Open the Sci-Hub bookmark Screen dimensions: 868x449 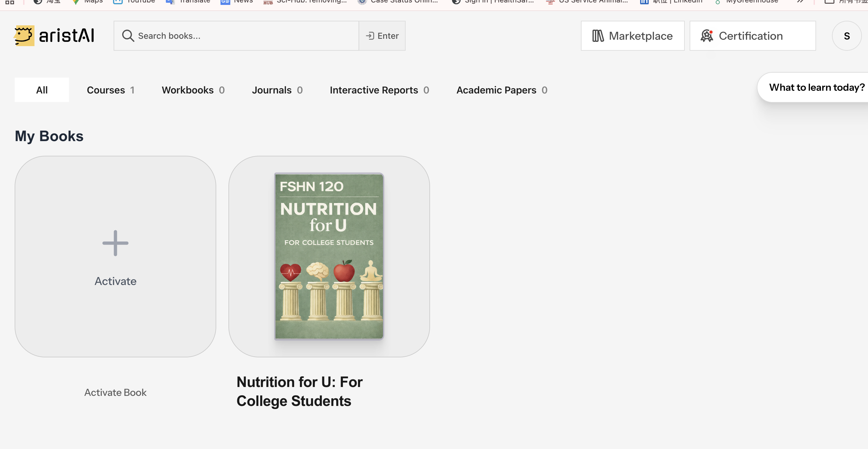304,2
